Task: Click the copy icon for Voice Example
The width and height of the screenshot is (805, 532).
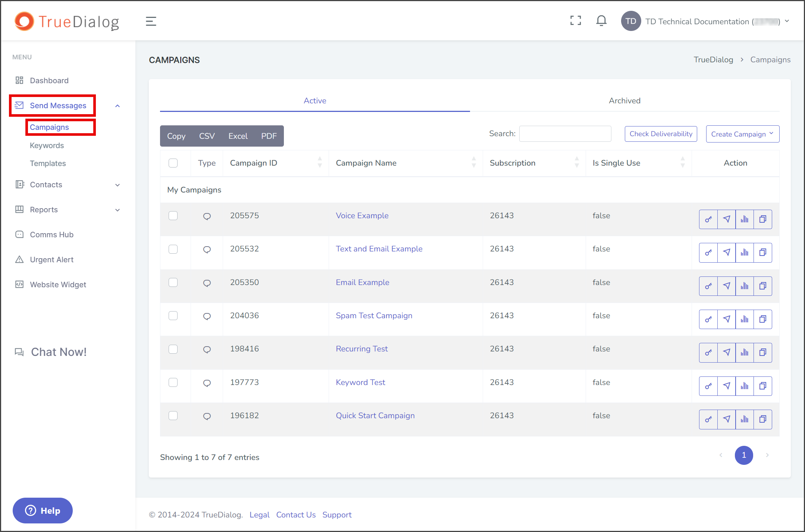Action: click(x=763, y=219)
